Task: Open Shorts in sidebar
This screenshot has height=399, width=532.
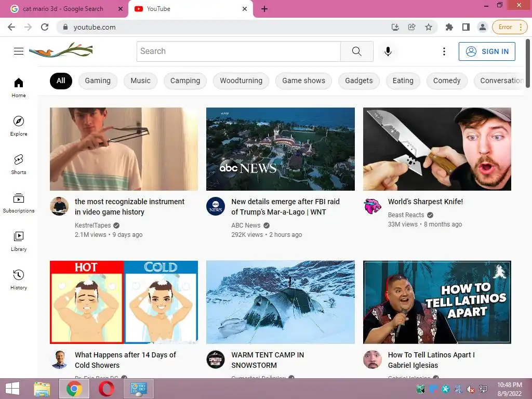Action: coord(19,164)
